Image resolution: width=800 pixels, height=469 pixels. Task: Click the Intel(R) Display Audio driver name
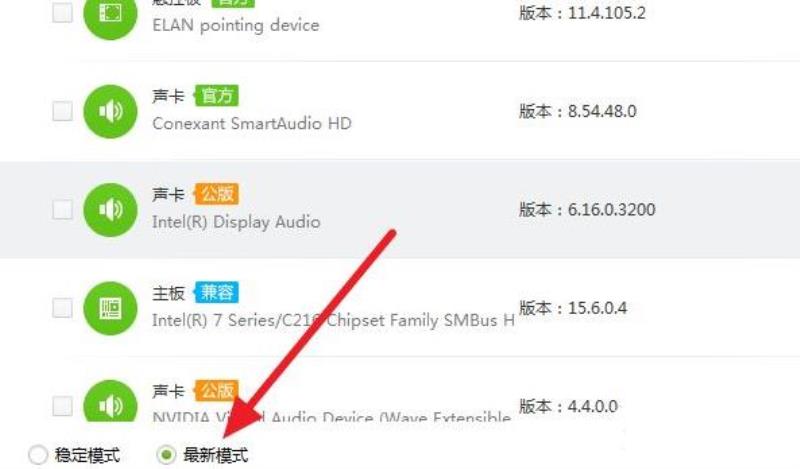tap(236, 222)
